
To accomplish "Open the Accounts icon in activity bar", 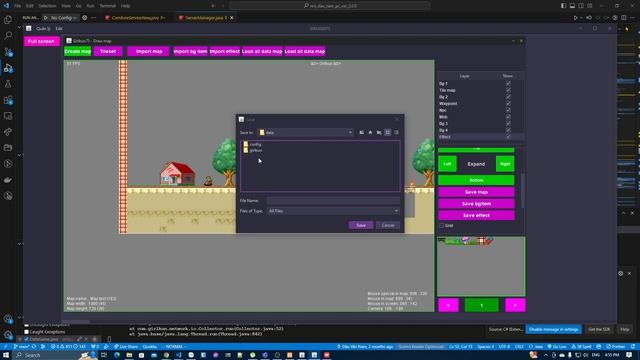I will 8,319.
